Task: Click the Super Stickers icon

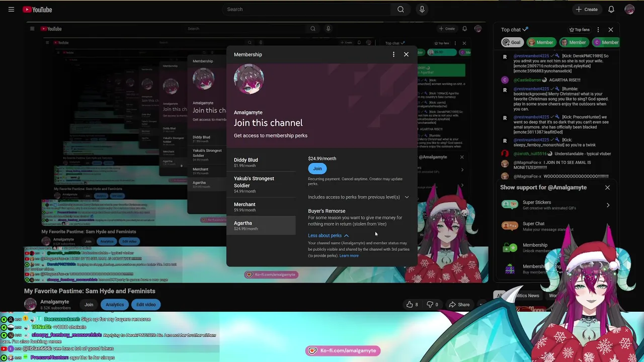Action: point(510,205)
